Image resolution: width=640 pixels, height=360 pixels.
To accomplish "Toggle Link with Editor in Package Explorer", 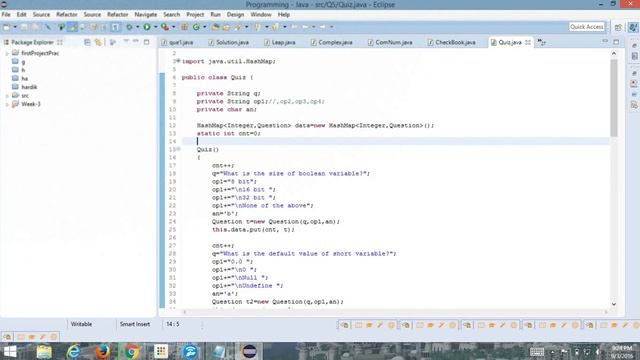I will coord(98,42).
